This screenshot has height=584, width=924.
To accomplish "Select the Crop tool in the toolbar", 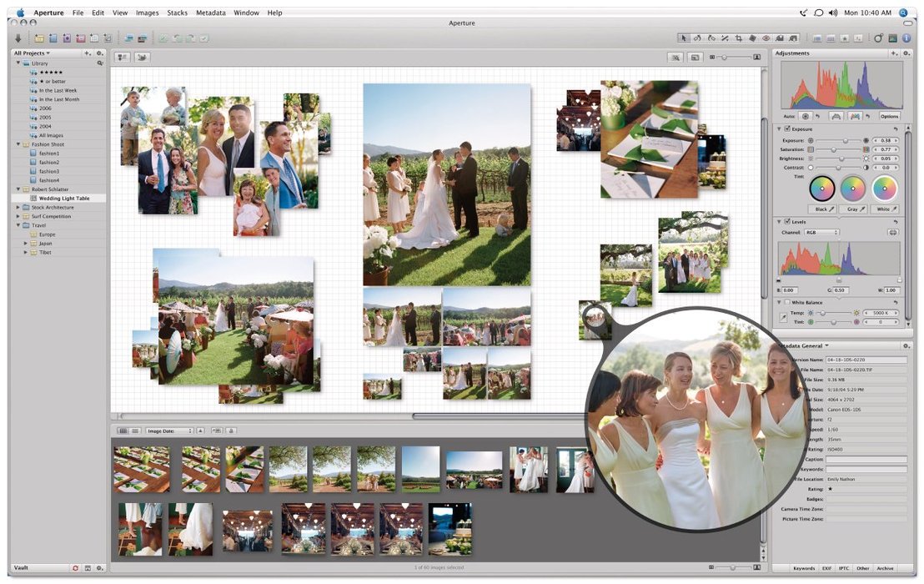I will point(739,38).
